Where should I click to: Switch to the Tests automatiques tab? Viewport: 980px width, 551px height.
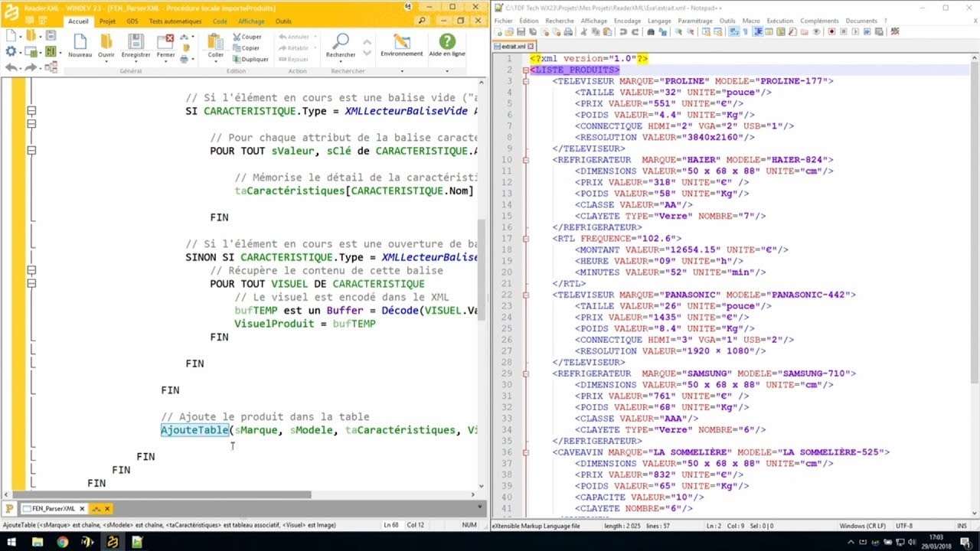click(x=175, y=21)
